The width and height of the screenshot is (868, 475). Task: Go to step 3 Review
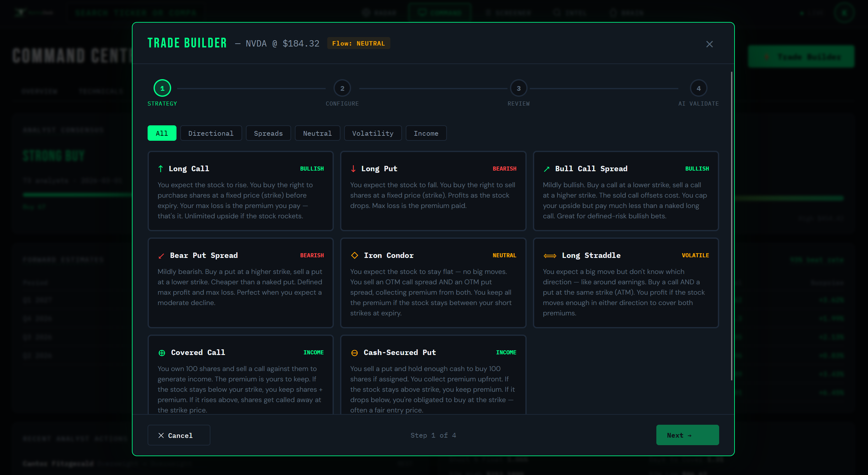(518, 88)
